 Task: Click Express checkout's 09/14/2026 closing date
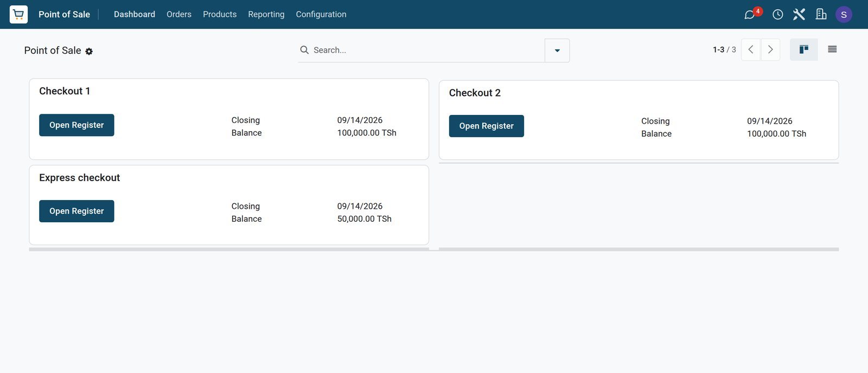(x=360, y=206)
